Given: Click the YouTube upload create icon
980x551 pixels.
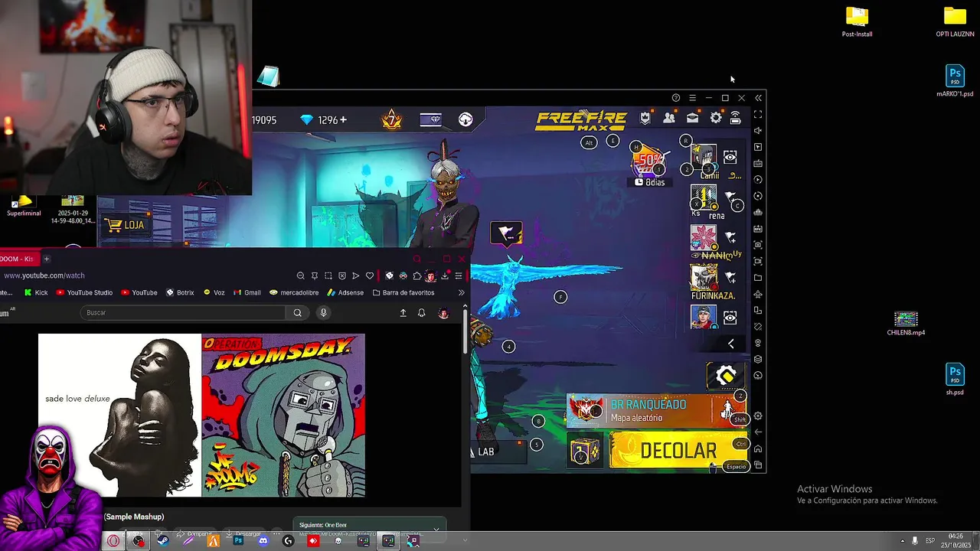Looking at the screenshot, I should coord(403,312).
